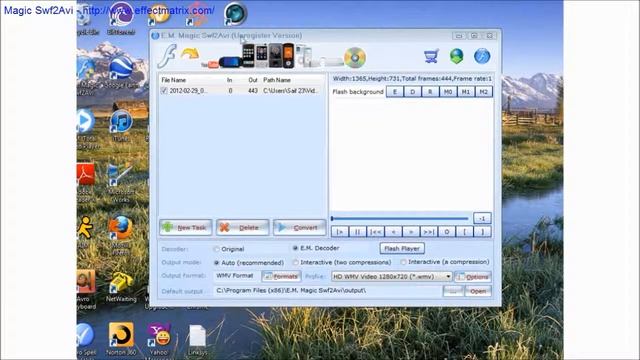
Task: Jump to first frame |<< button
Action: [x=376, y=232]
